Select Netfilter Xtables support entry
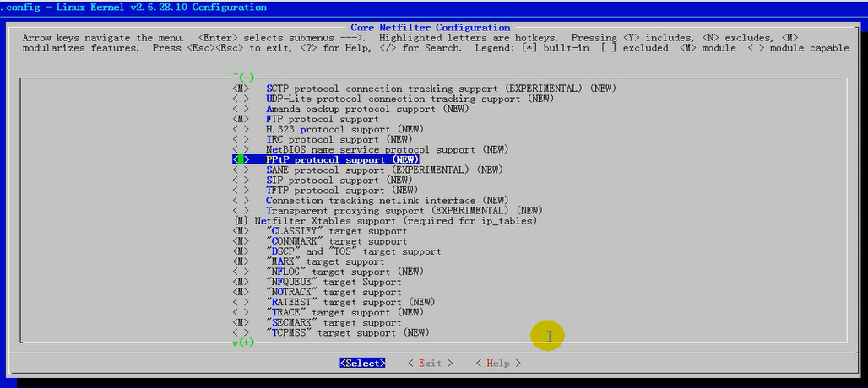Viewport: 868px width, 388px height. pyautogui.click(x=385, y=220)
